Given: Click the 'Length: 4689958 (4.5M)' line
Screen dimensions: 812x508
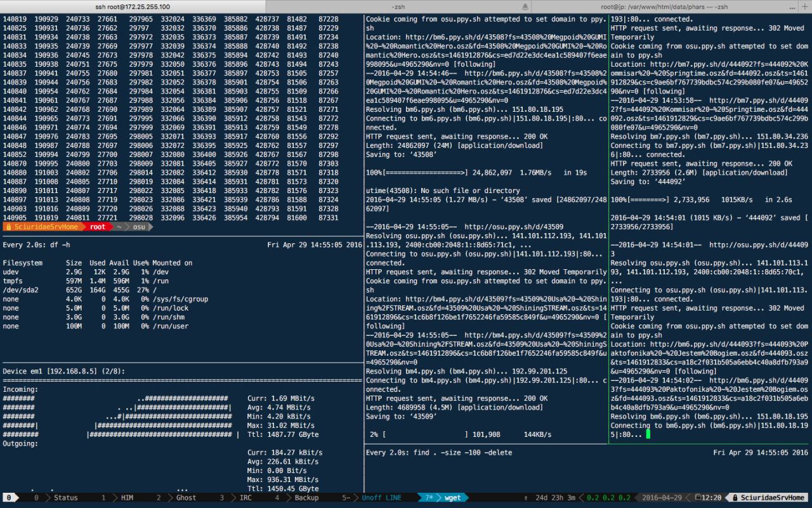Looking at the screenshot, I should [x=454, y=407].
